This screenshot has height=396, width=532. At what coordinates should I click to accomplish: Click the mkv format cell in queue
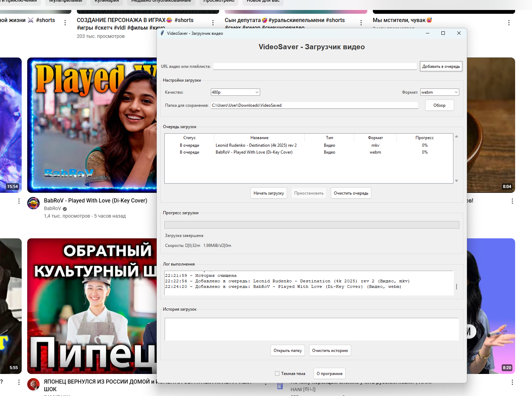(375, 145)
